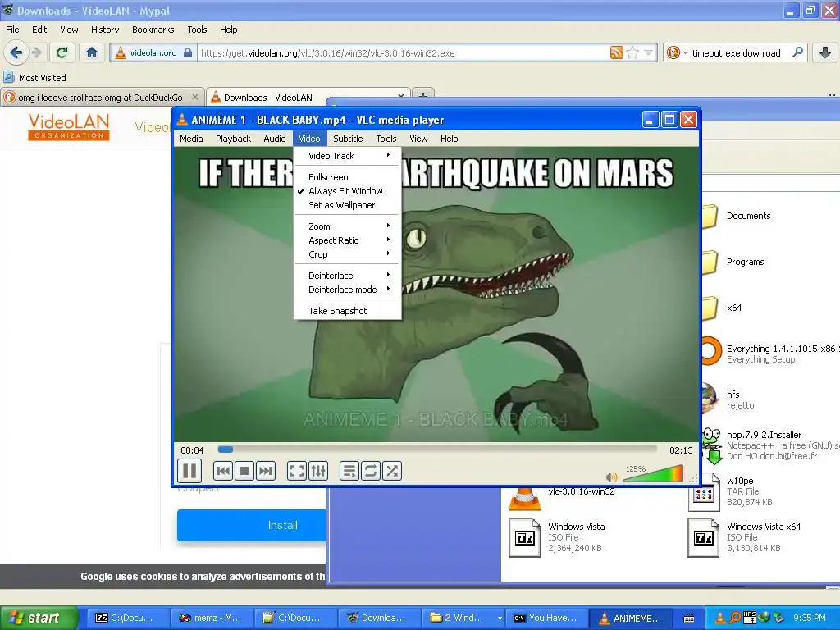Stop playback in VLC
This screenshot has width=840, height=630.
tap(244, 471)
